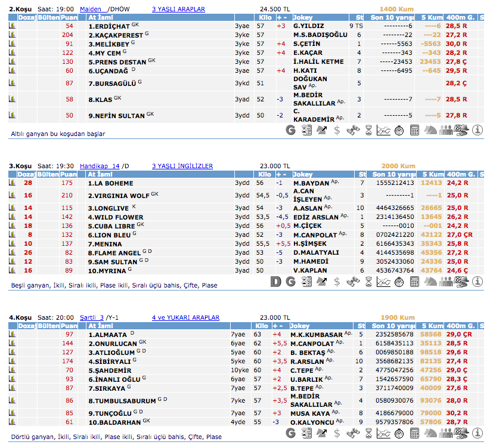Screen dimensions: 493x448
Task: Click the Puan column header in race 4
Action: click(x=69, y=326)
